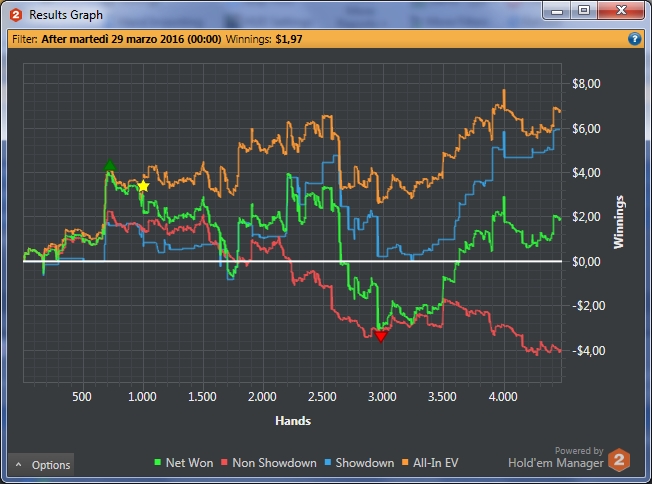652x484 pixels.
Task: Minimize the Results Graph window
Action: (557, 11)
